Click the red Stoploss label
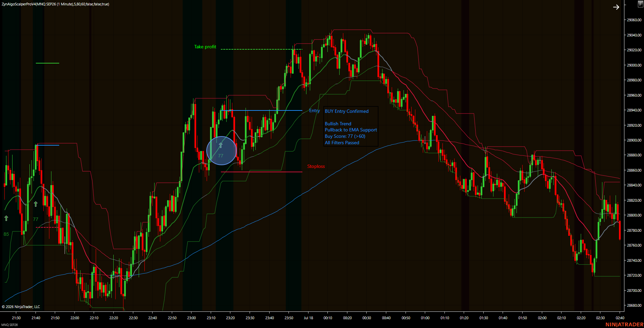 [x=316, y=166]
